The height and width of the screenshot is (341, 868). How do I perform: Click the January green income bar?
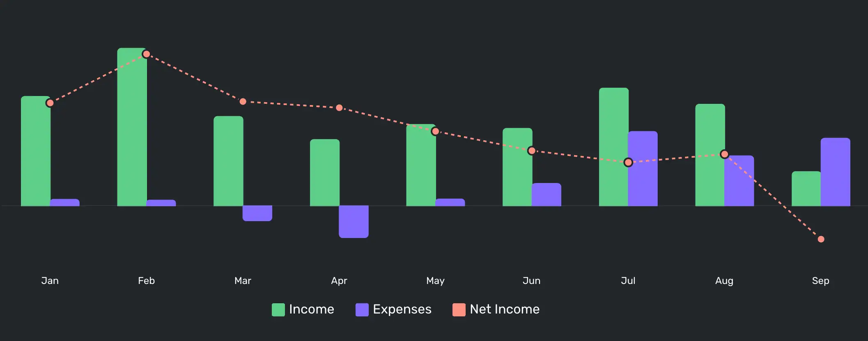click(36, 151)
